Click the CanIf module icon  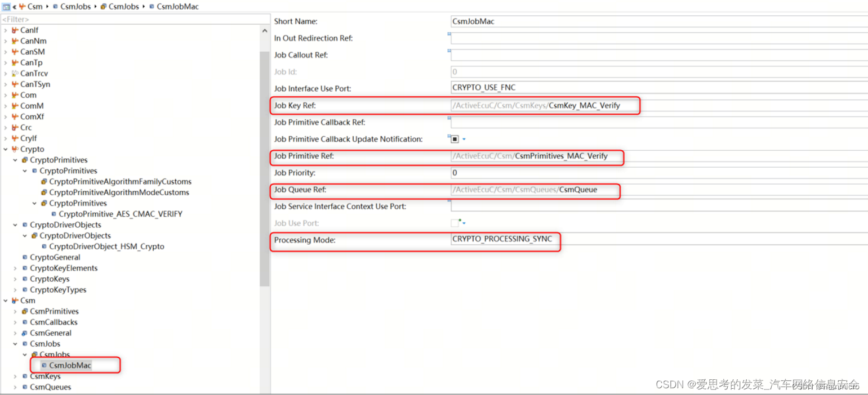(x=16, y=30)
